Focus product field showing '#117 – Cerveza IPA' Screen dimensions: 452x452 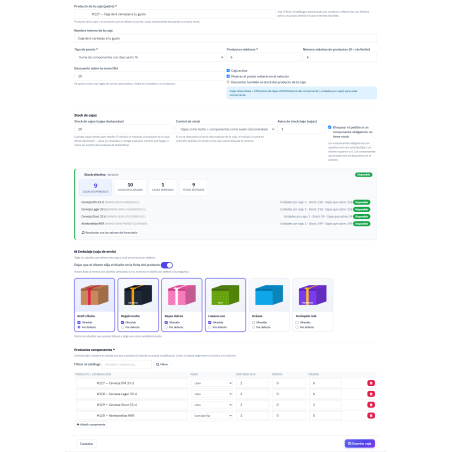pyautogui.click(x=132, y=383)
